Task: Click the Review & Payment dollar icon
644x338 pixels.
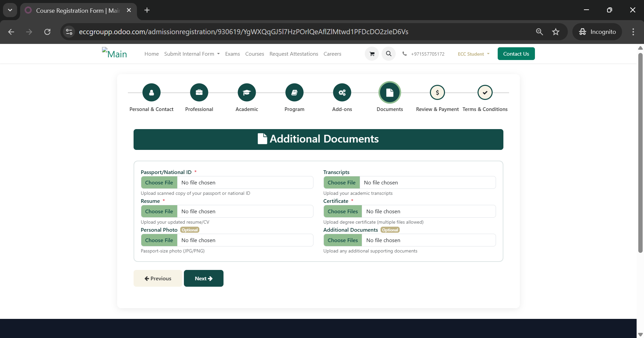Action: point(437,93)
